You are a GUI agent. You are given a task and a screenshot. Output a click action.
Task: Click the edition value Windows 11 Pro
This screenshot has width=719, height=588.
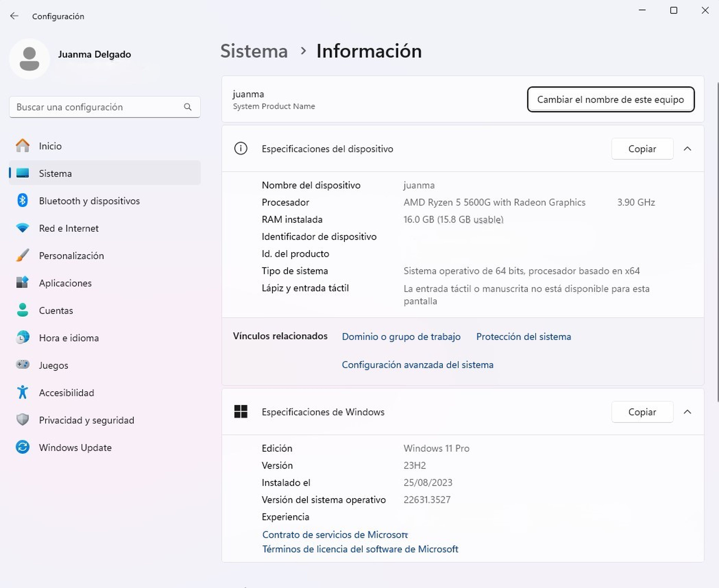pos(436,448)
